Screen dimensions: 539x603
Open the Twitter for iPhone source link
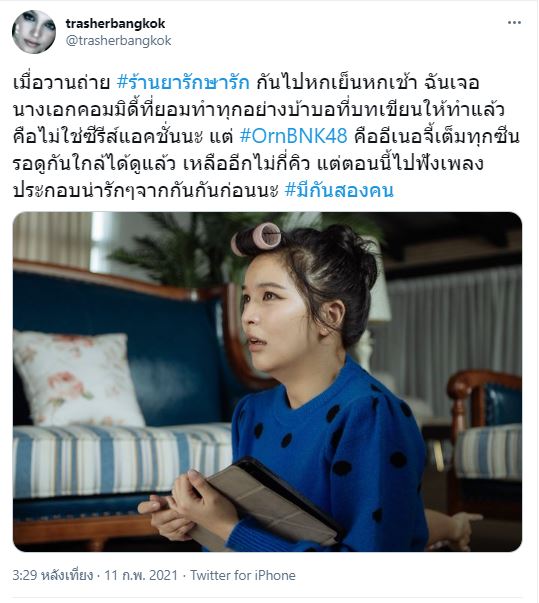pyautogui.click(x=243, y=575)
